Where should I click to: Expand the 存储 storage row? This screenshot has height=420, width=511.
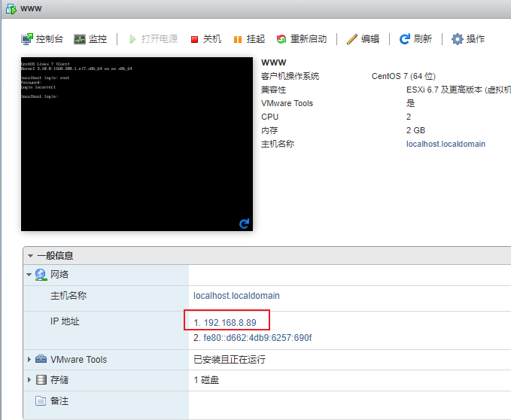[x=29, y=380]
